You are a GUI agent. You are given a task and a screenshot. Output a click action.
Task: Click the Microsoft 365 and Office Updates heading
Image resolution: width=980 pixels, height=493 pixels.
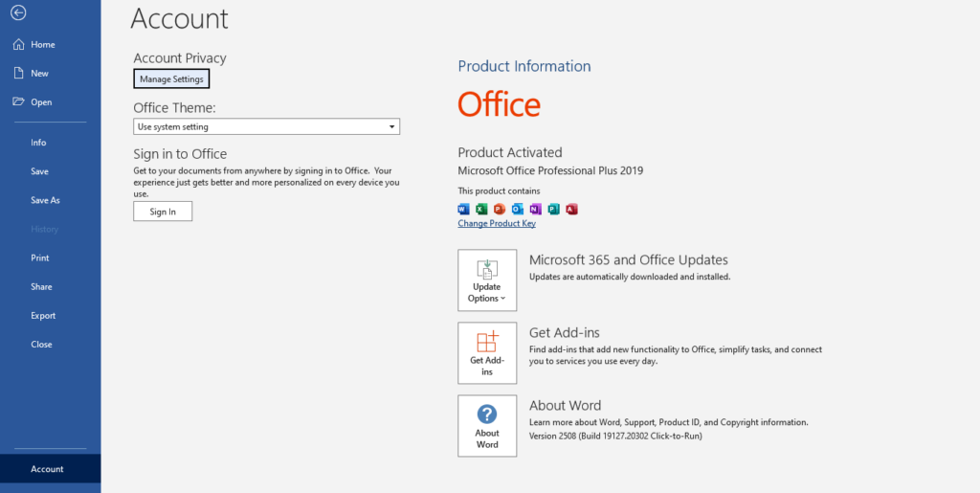click(628, 260)
